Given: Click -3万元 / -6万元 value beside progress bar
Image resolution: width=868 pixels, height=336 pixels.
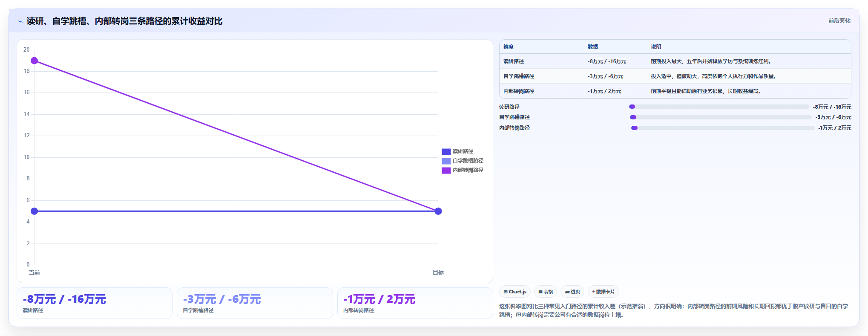Looking at the screenshot, I should 834,117.
